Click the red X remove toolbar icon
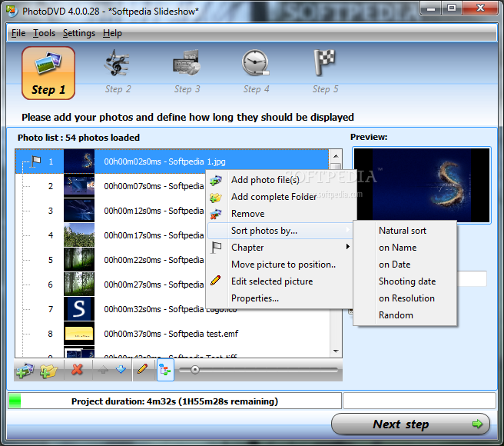Image resolution: width=504 pixels, height=446 pixels. click(x=77, y=370)
